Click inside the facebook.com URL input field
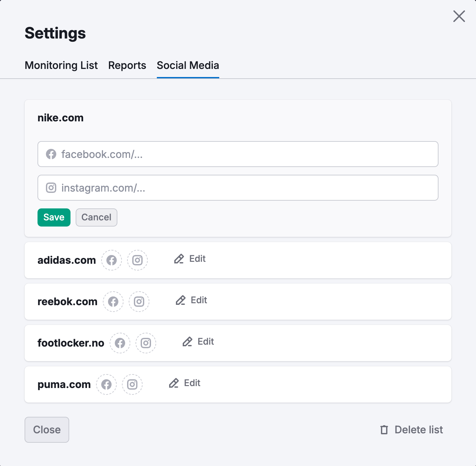Screen dimensions: 476x466 [226, 154]
